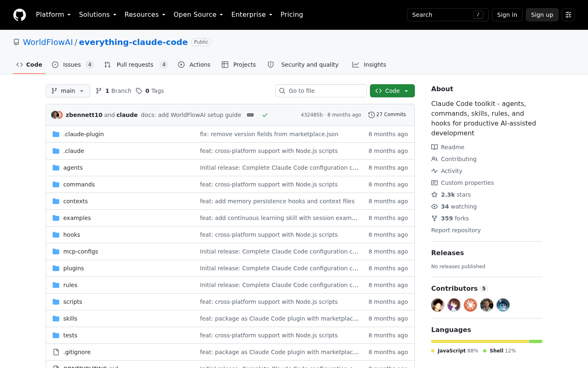Image resolution: width=588 pixels, height=368 pixels.
Task: Open the tests folder
Action: point(70,335)
